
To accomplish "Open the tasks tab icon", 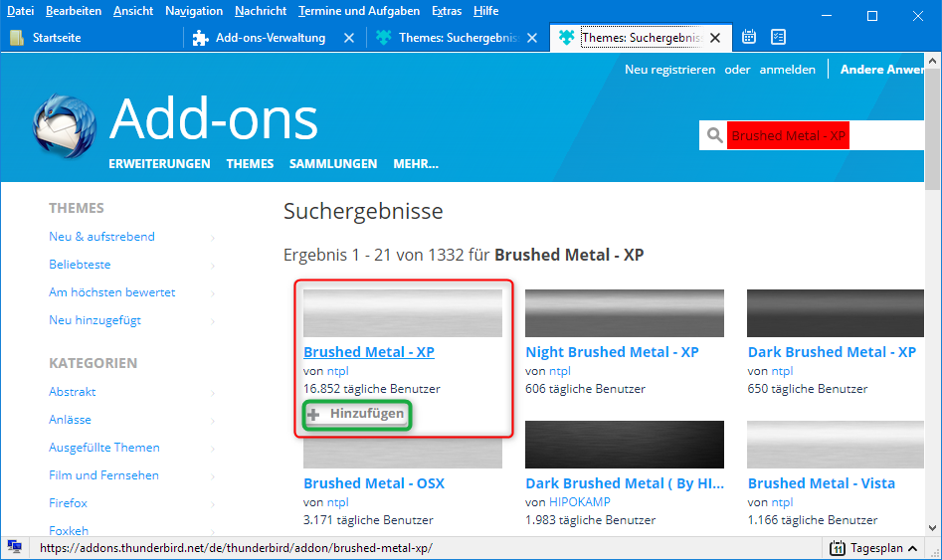I will click(x=778, y=37).
